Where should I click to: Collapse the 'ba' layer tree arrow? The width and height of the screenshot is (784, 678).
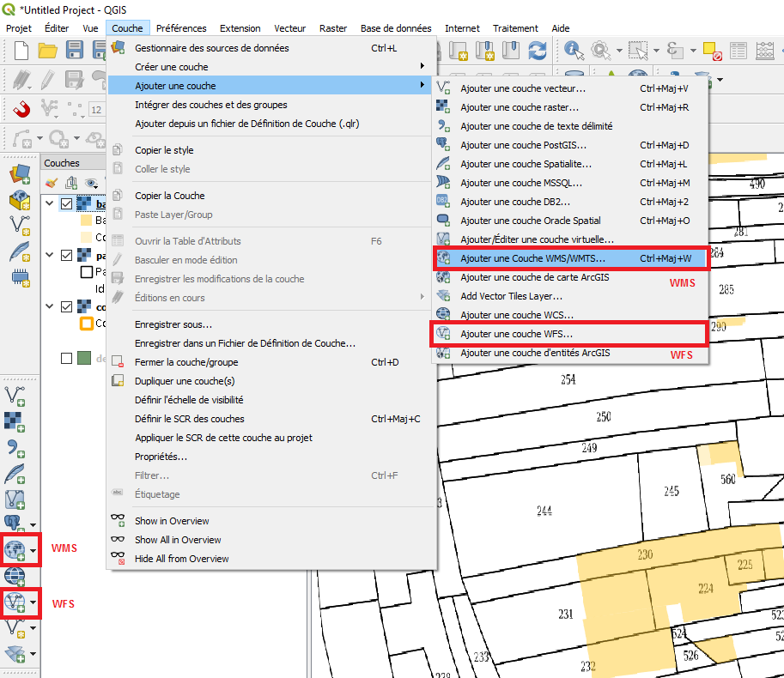click(50, 203)
